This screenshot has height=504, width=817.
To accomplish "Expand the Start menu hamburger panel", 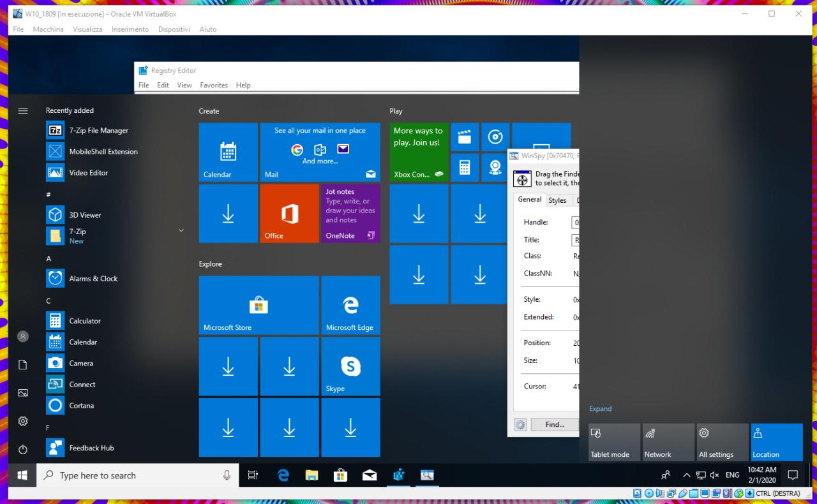I will coord(23,110).
